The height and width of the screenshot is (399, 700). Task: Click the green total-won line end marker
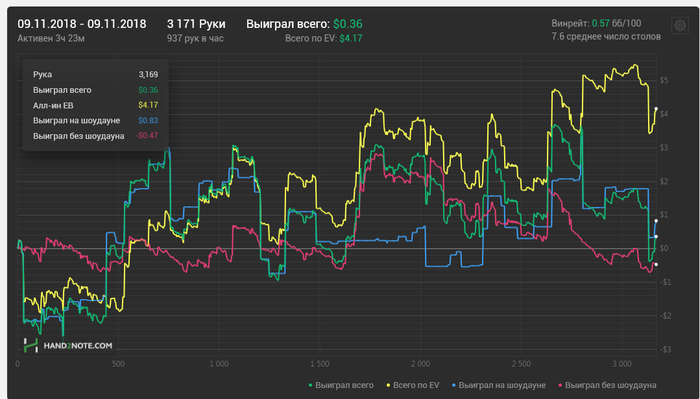click(x=656, y=237)
